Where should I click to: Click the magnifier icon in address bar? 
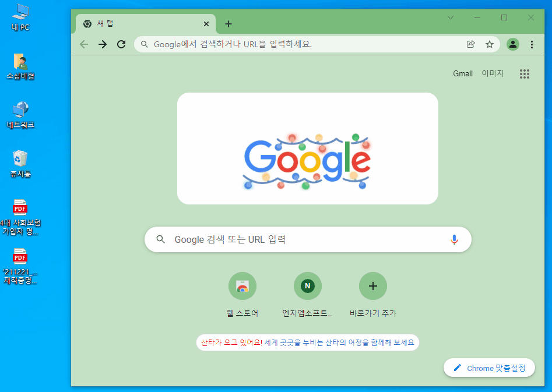pos(145,44)
